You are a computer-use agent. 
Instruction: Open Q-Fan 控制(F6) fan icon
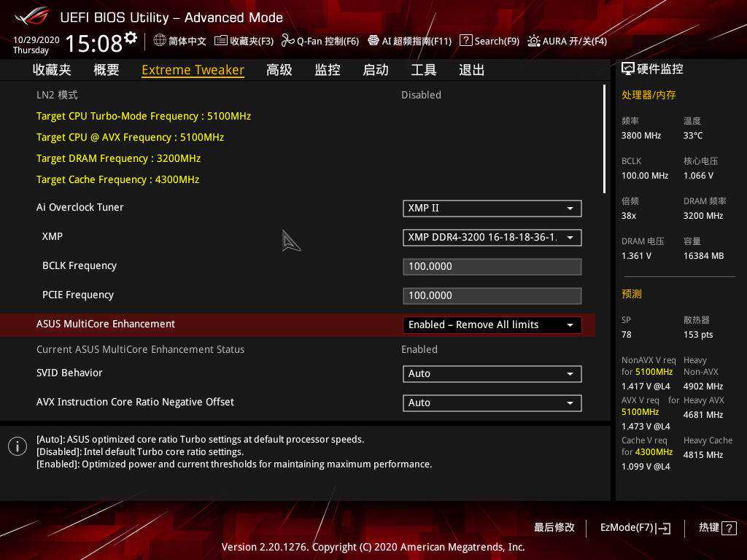(287, 41)
